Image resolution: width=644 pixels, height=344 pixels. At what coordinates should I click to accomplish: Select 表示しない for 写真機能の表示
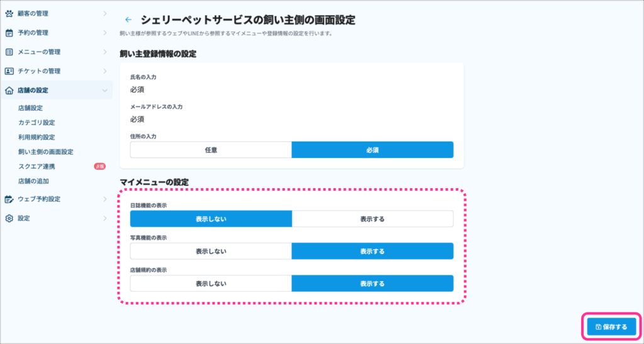click(211, 251)
